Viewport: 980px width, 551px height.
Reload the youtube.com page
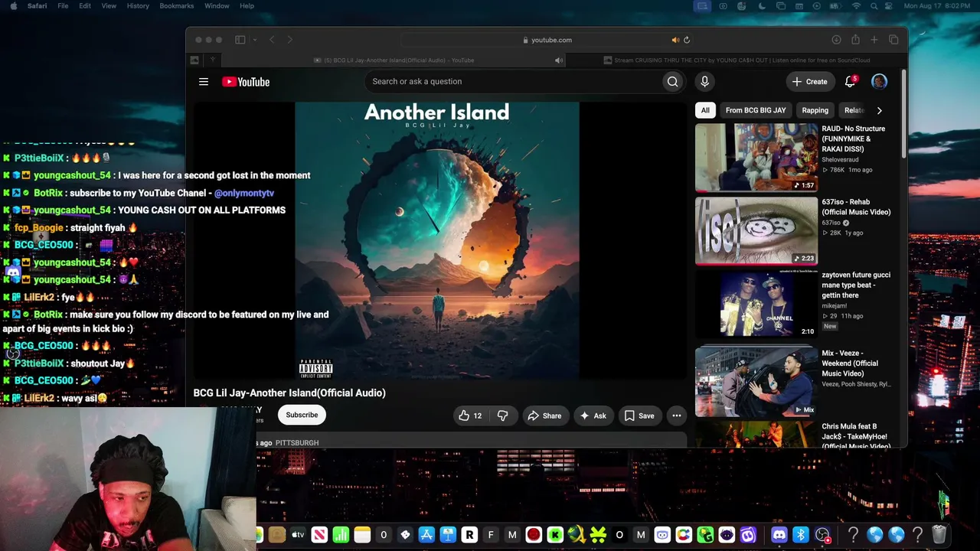687,40
